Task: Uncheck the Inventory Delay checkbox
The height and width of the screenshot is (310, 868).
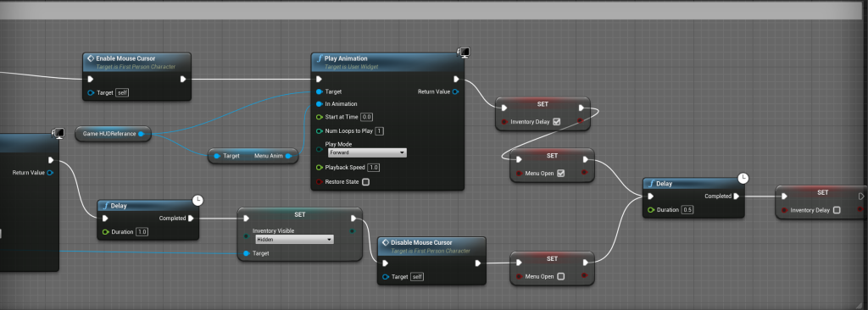Action: coord(557,122)
